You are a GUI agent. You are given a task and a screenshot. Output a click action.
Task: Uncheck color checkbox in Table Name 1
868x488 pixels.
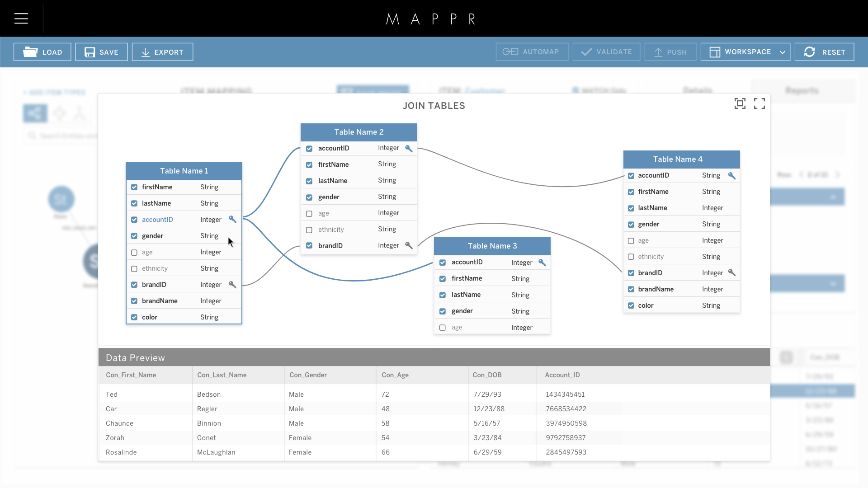pyautogui.click(x=134, y=317)
